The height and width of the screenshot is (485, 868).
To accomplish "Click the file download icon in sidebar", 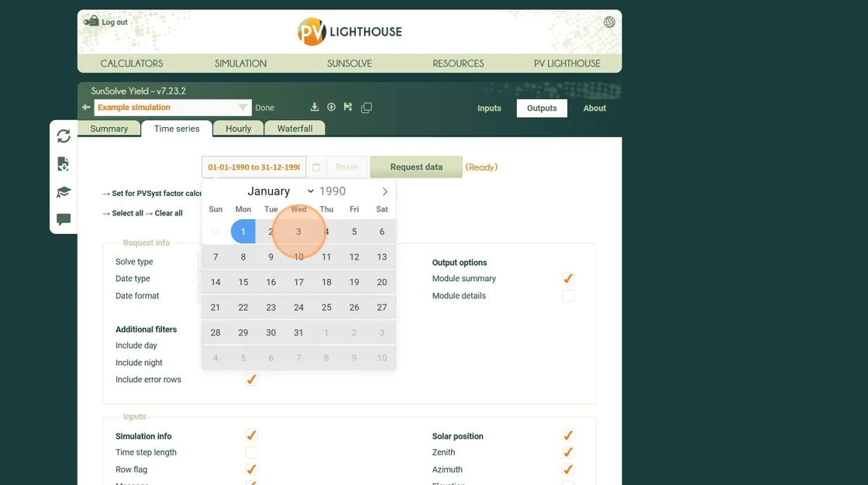I will (64, 164).
